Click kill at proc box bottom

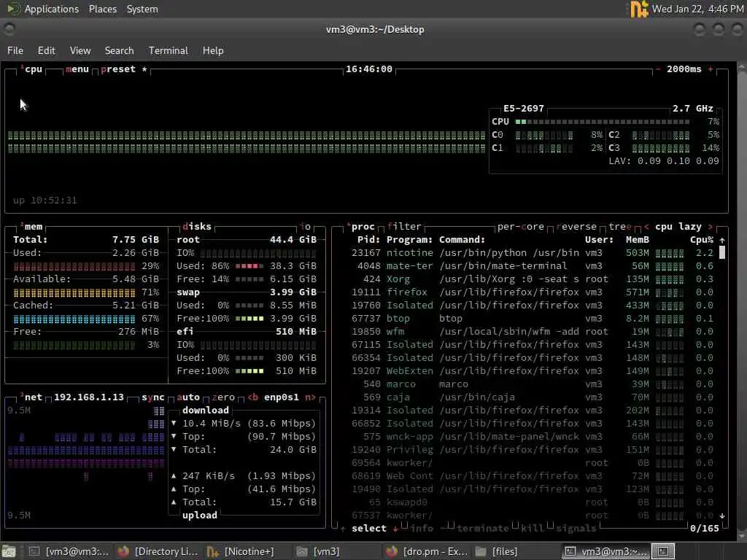click(x=532, y=529)
